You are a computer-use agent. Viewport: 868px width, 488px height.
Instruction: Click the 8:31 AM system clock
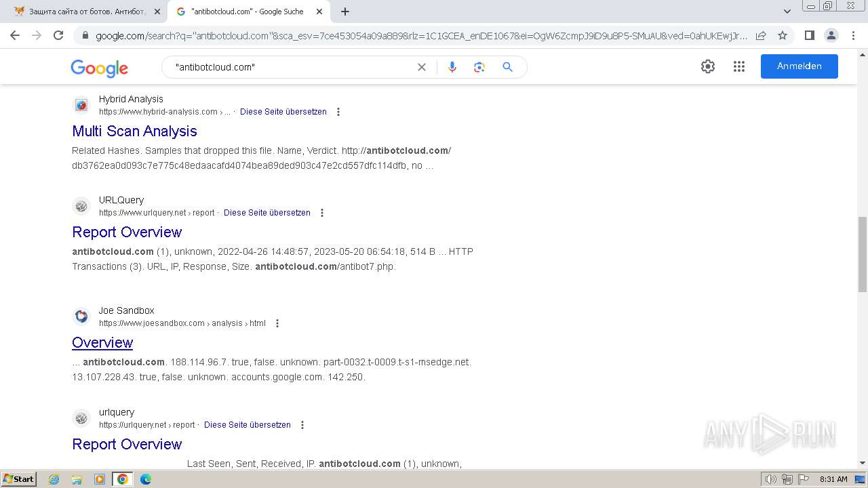[x=833, y=479]
